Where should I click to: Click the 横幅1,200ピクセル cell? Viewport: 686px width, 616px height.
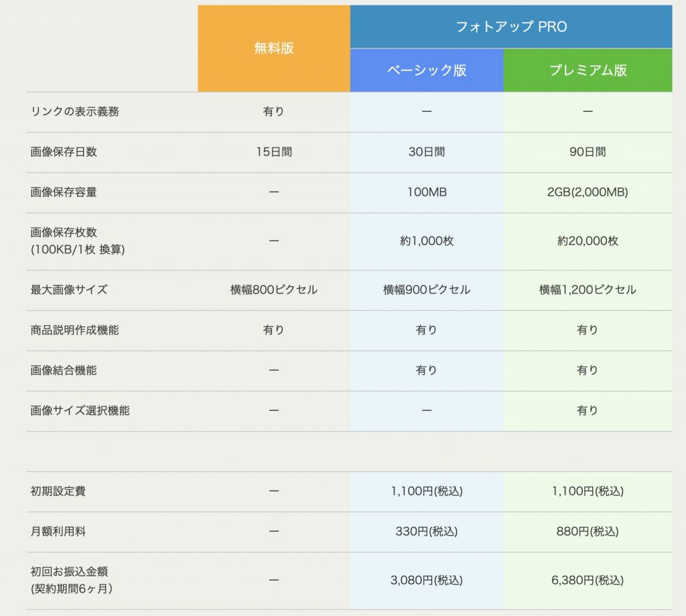click(x=588, y=290)
